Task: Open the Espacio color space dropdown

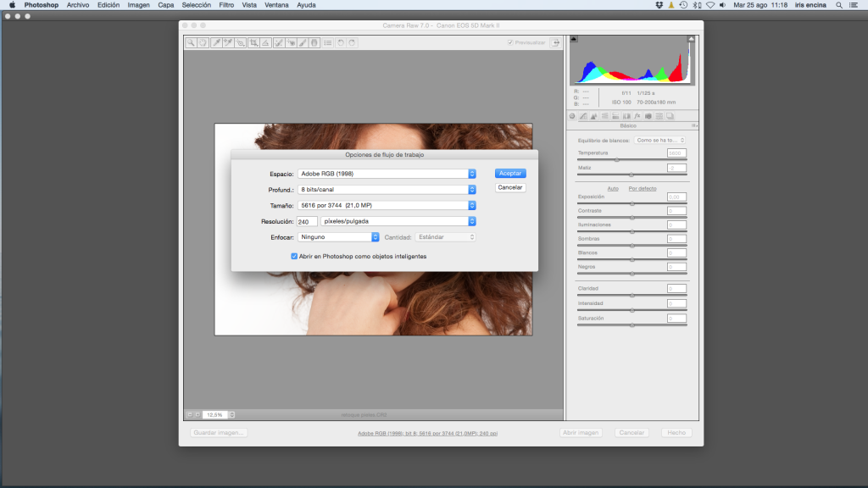Action: [x=387, y=174]
